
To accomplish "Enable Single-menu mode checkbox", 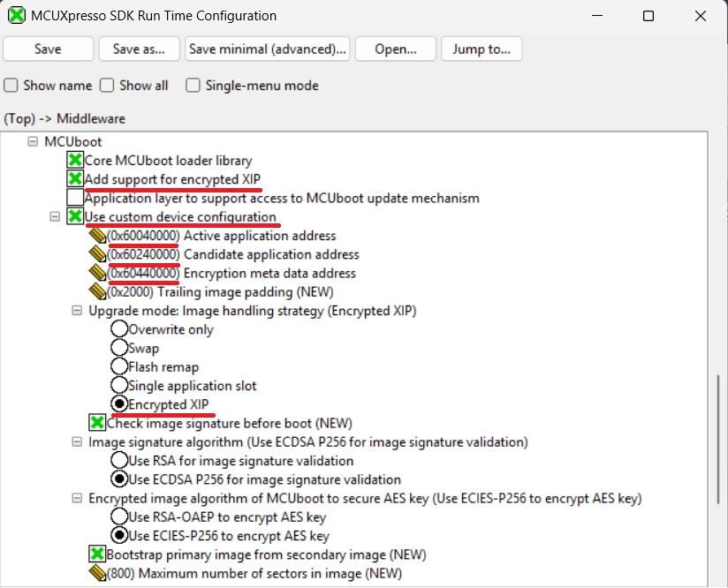I will [x=193, y=86].
